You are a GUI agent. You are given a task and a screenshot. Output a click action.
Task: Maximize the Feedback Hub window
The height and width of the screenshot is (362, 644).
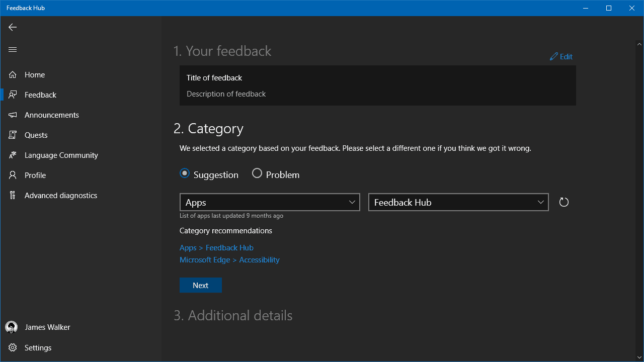609,8
